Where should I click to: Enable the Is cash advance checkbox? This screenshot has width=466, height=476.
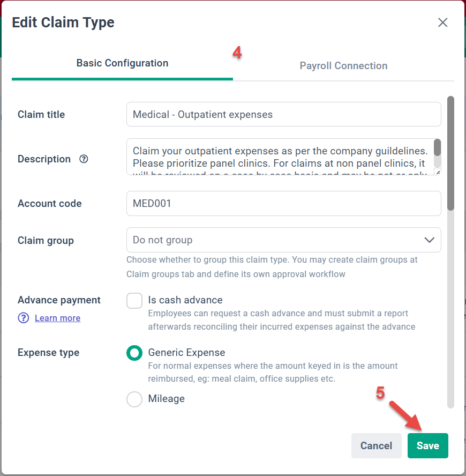pos(134,300)
